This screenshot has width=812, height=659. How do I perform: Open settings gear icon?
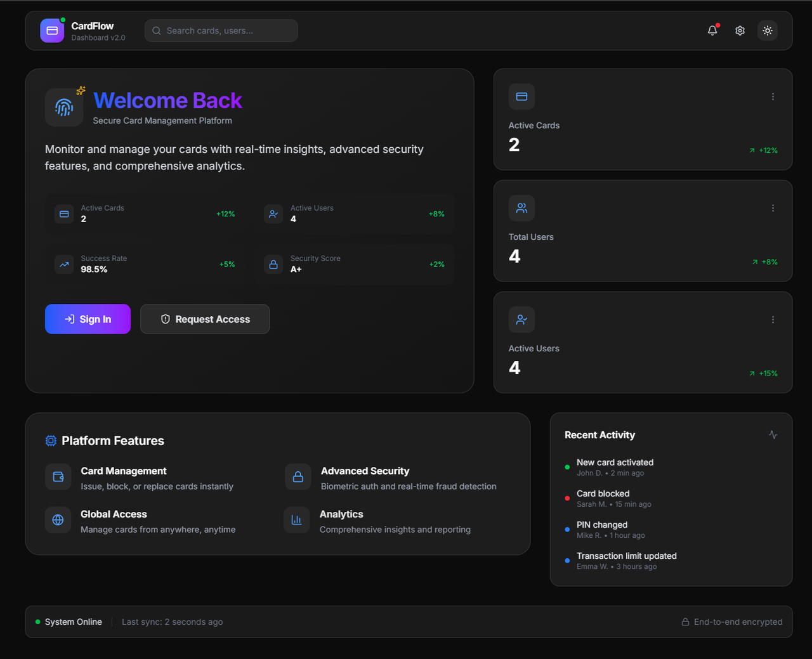(x=740, y=30)
